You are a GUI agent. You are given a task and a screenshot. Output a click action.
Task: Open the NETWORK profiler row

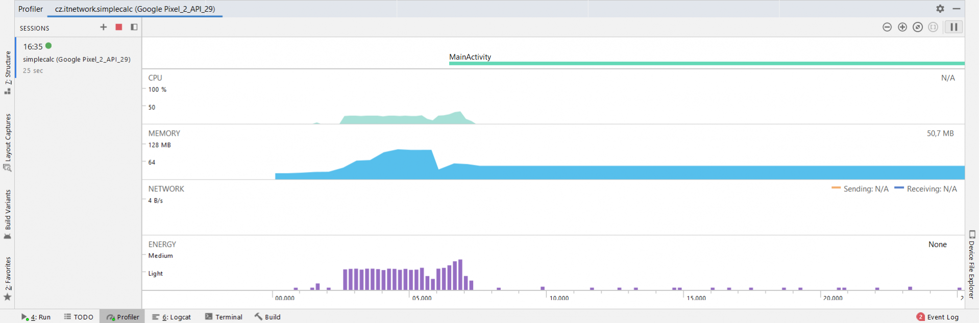click(553, 208)
